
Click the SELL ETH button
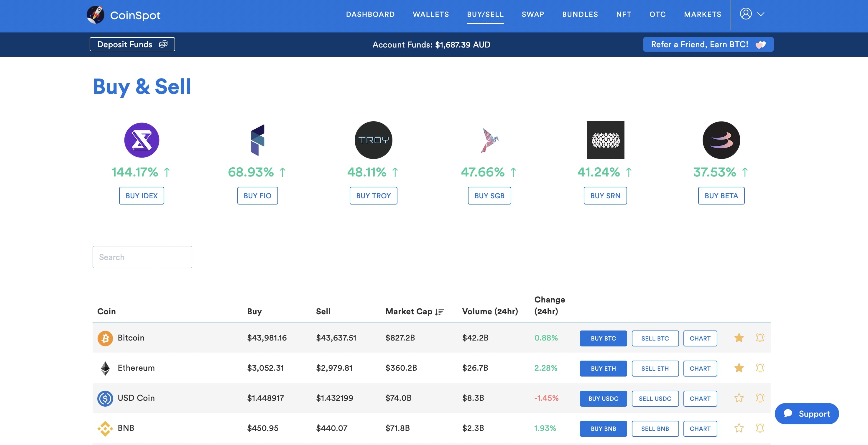coord(655,368)
